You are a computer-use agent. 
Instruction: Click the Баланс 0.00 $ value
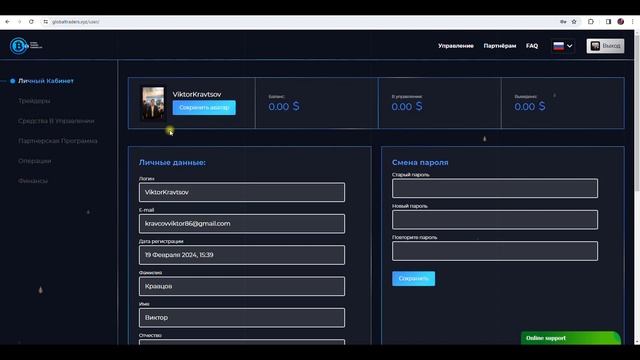click(x=284, y=107)
